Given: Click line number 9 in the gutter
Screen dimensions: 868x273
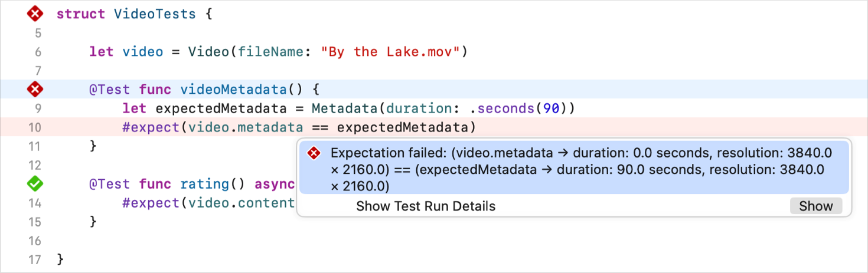Looking at the screenshot, I should click(x=38, y=108).
